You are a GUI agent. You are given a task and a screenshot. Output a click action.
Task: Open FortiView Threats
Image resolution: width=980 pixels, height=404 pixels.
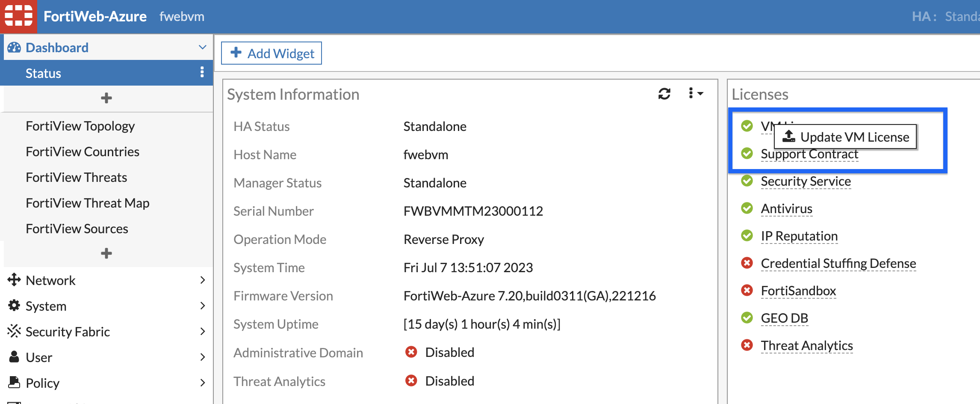pos(76,177)
